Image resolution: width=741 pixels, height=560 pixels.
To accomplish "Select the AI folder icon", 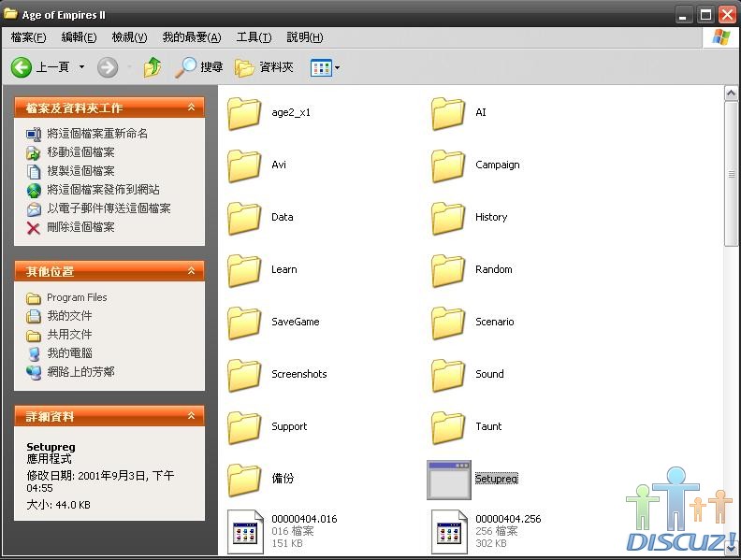I will [x=448, y=113].
